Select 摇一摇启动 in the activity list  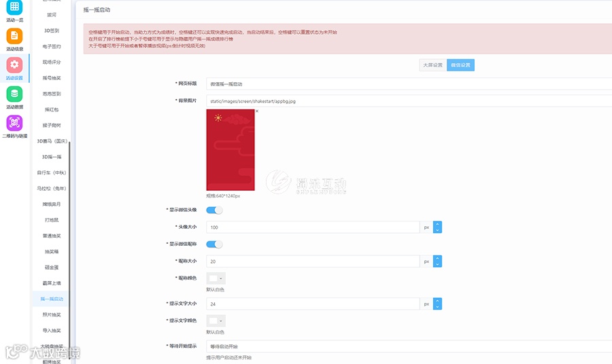[52, 299]
